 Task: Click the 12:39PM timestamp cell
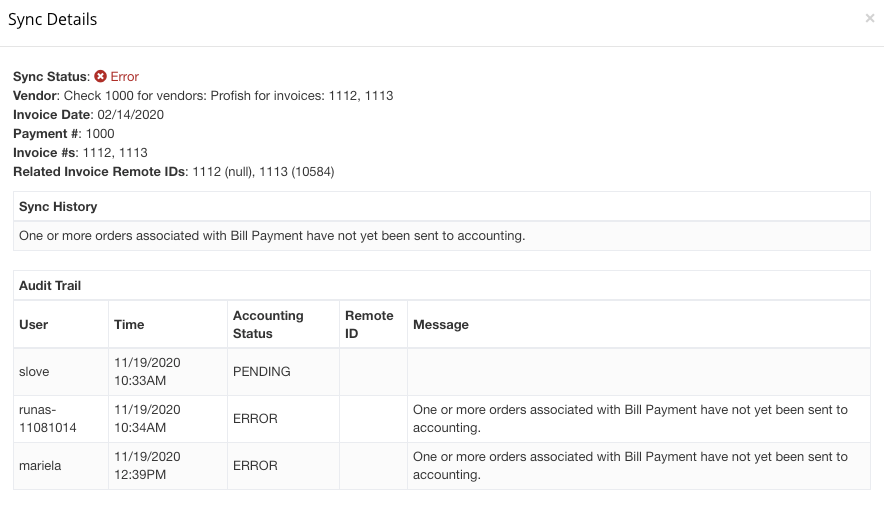(x=167, y=466)
